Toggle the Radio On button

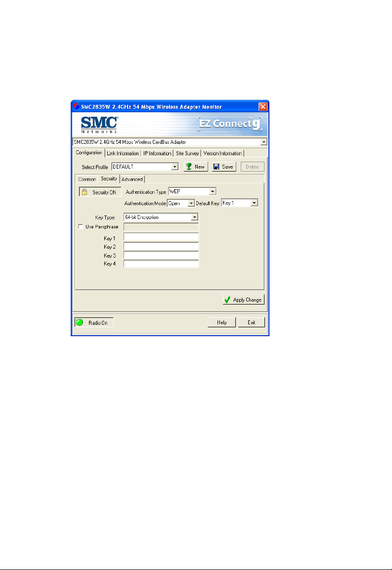point(94,322)
